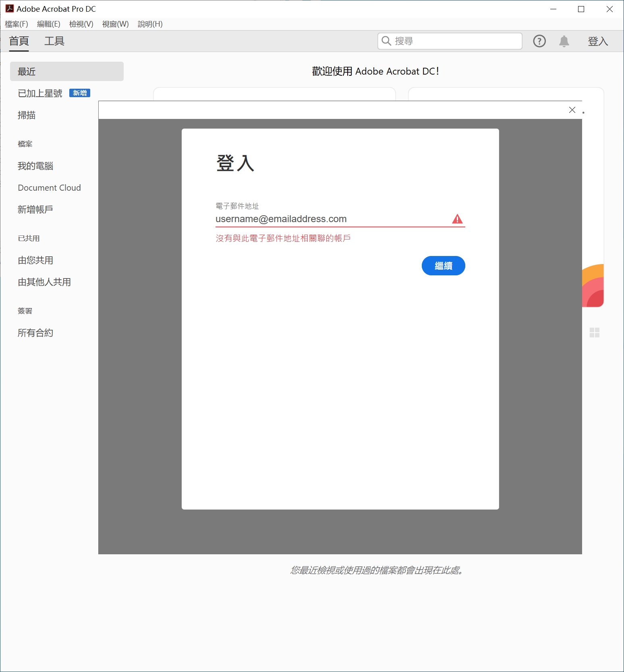
Task: Open the Help question mark icon
Action: coord(539,41)
